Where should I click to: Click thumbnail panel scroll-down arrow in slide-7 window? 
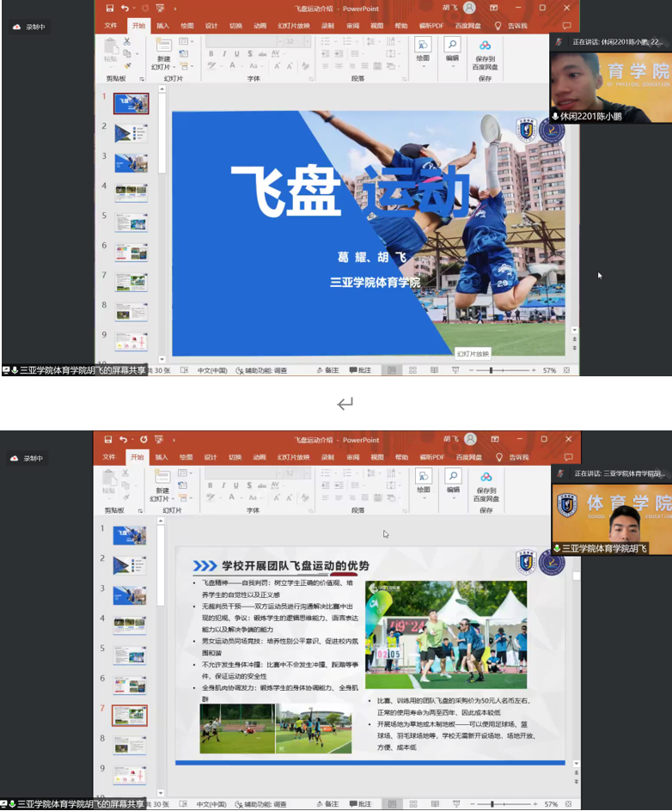(x=161, y=792)
